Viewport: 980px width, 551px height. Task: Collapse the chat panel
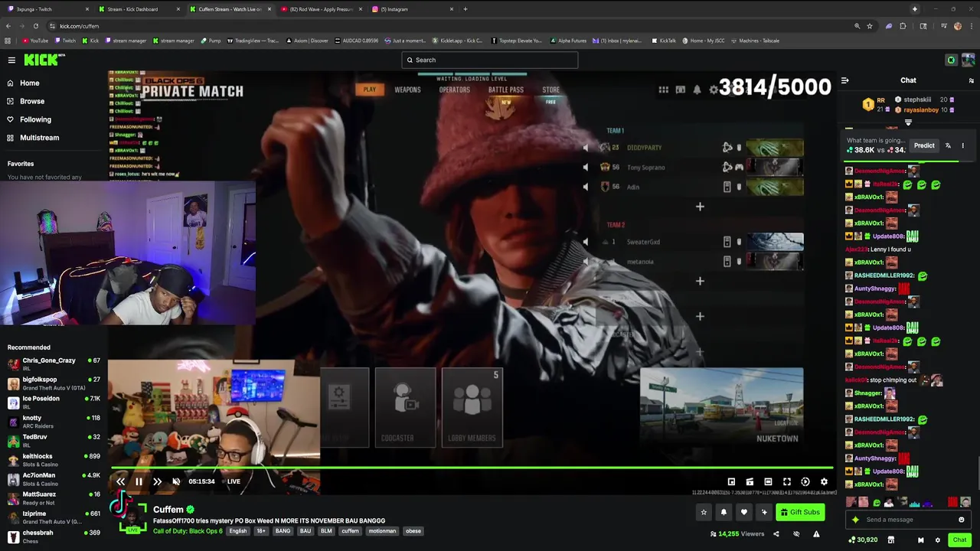(x=844, y=80)
